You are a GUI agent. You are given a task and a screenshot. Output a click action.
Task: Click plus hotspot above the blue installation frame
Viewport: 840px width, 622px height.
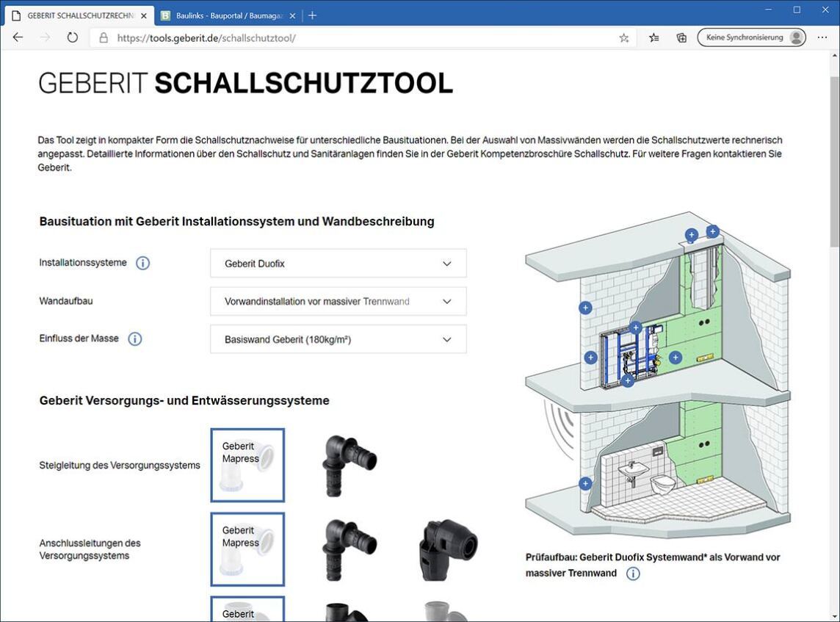tap(635, 328)
